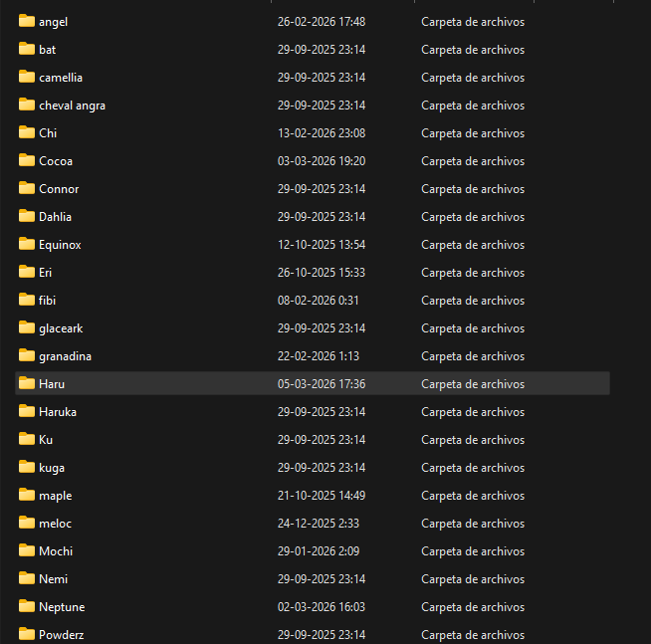Select the Nemi folder icon
The height and width of the screenshot is (644, 651).
(27, 578)
